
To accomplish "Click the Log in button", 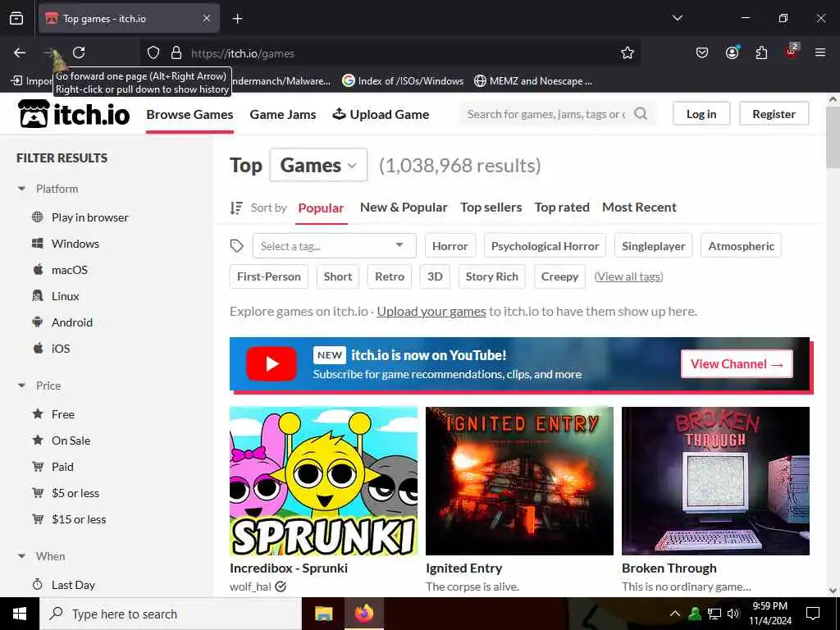I will point(701,113).
